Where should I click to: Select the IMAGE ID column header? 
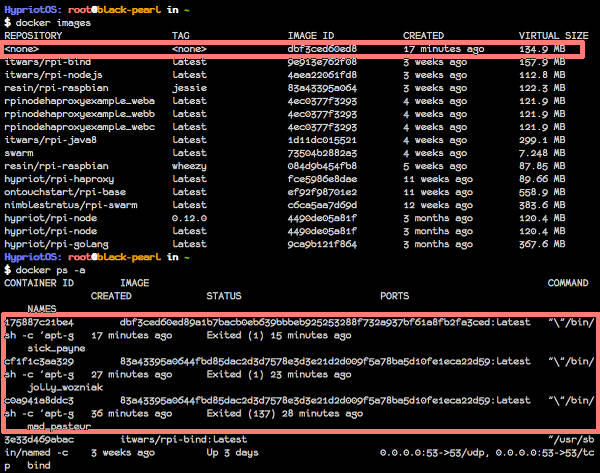311,36
